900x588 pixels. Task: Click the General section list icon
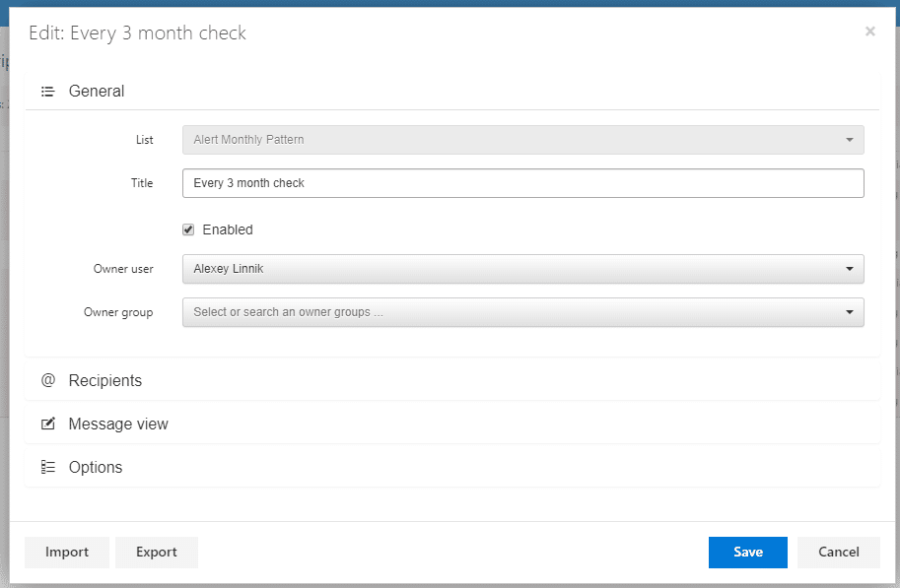[x=47, y=92]
